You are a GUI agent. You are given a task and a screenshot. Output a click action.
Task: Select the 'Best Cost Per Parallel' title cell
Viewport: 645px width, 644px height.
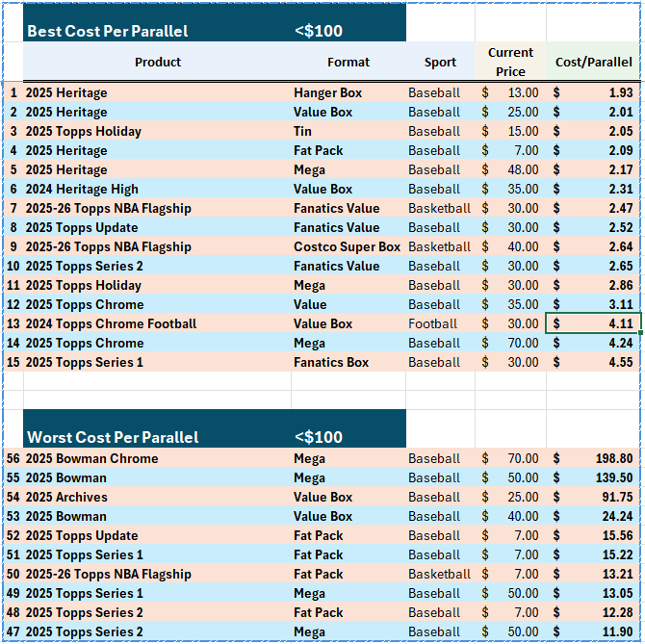(x=157, y=22)
